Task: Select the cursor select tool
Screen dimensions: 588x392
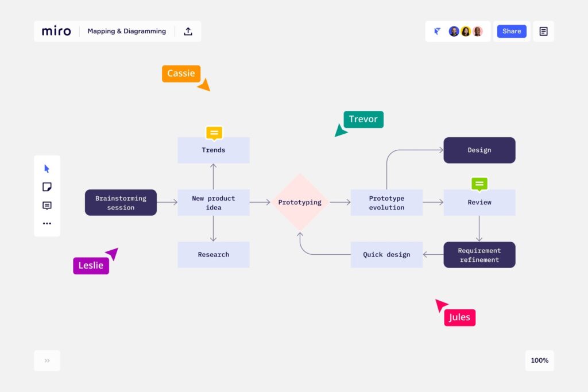Action: (47, 169)
